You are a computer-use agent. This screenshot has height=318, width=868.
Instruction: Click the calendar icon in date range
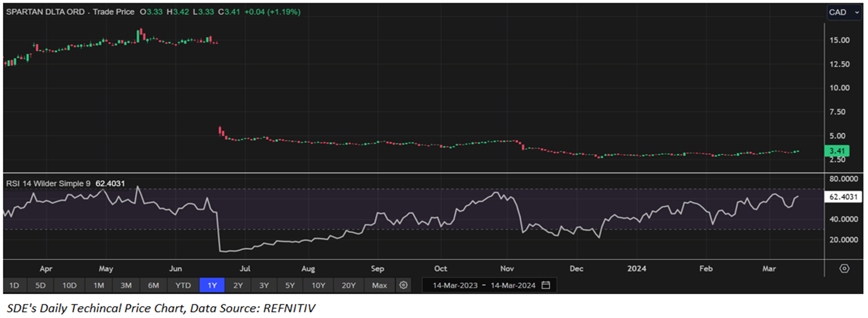tap(546, 285)
